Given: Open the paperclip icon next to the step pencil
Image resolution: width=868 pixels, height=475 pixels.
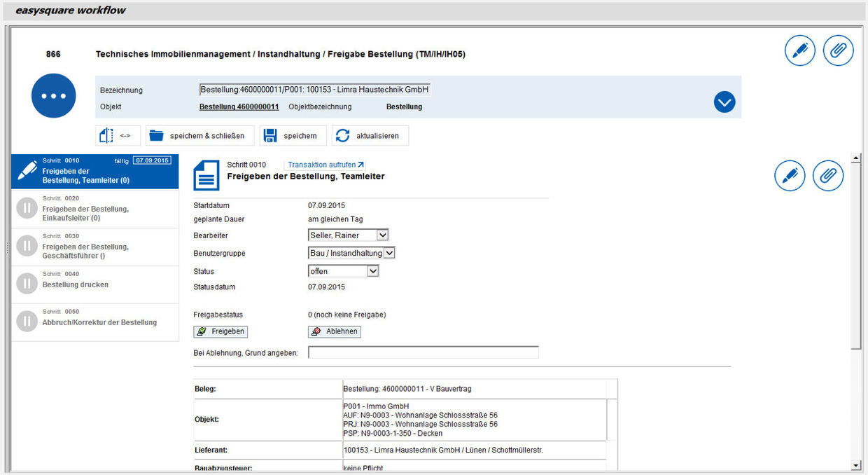Looking at the screenshot, I should click(828, 175).
